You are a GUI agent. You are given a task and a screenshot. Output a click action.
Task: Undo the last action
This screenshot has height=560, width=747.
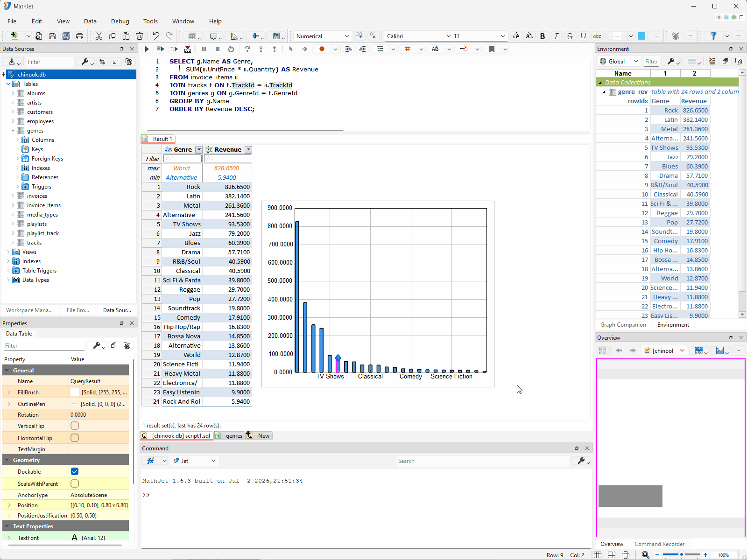tap(156, 36)
